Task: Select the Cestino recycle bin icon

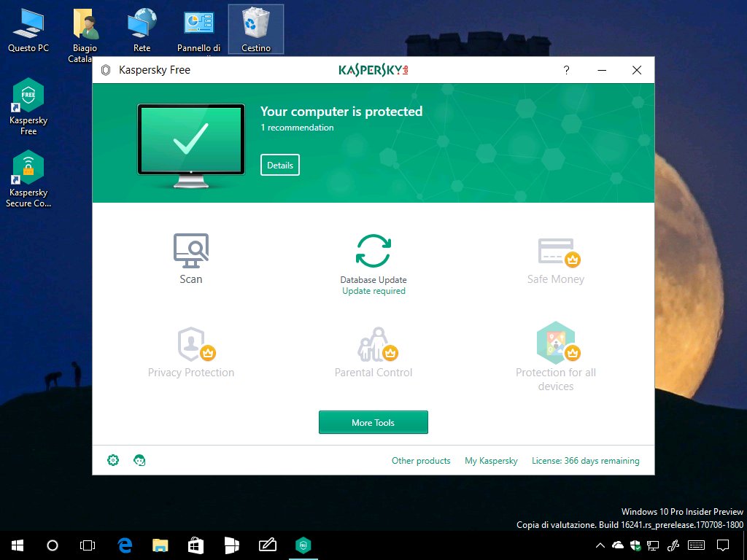Action: pos(256,30)
